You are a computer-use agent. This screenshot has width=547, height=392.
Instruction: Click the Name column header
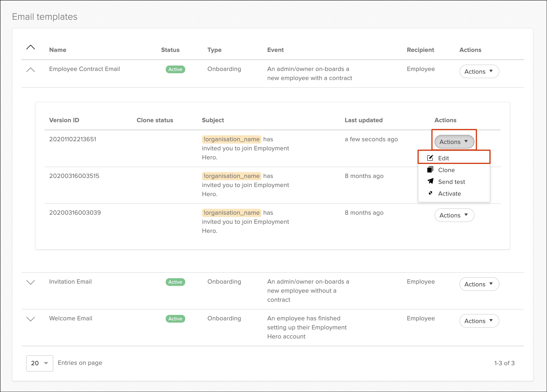58,50
